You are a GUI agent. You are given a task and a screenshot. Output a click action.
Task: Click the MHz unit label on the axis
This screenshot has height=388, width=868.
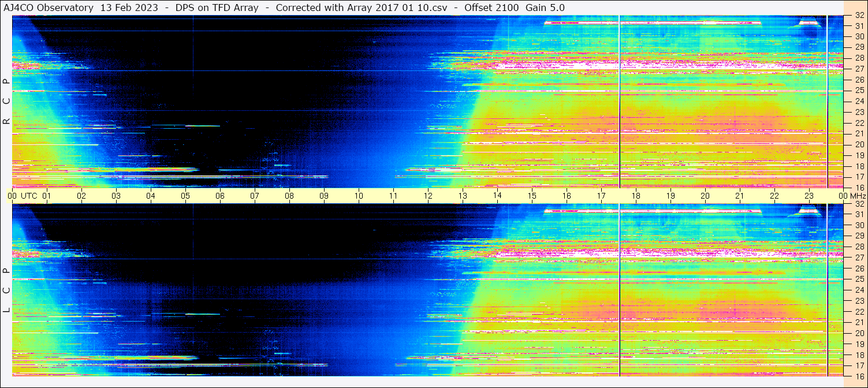[857, 196]
